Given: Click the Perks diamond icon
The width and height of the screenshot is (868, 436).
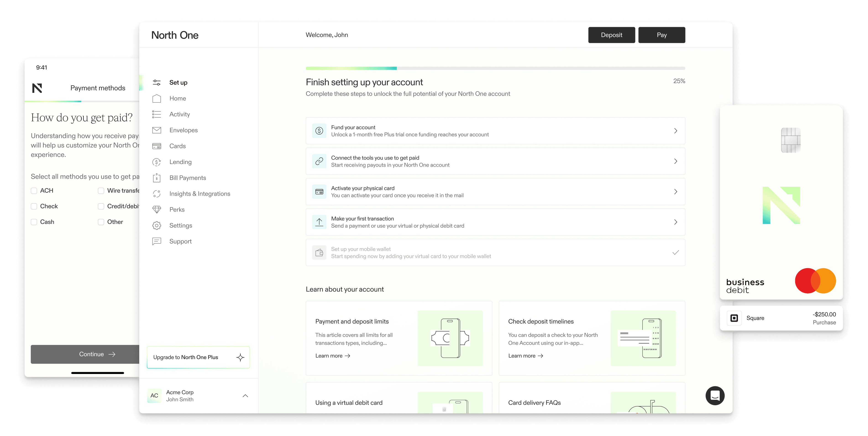Looking at the screenshot, I should tap(157, 209).
